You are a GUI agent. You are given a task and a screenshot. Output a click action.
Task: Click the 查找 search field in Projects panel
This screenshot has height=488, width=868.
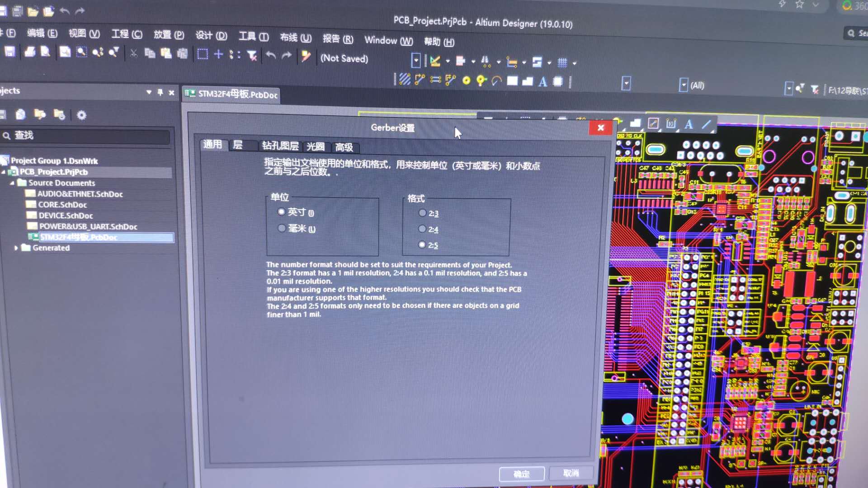[x=86, y=135]
